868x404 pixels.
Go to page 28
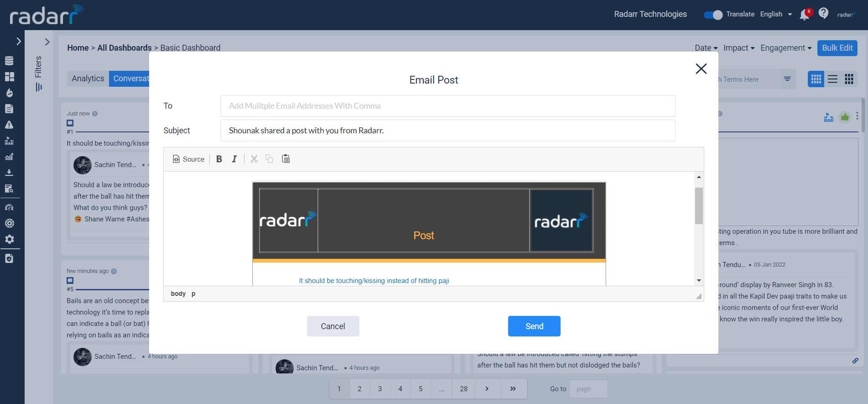coord(464,389)
